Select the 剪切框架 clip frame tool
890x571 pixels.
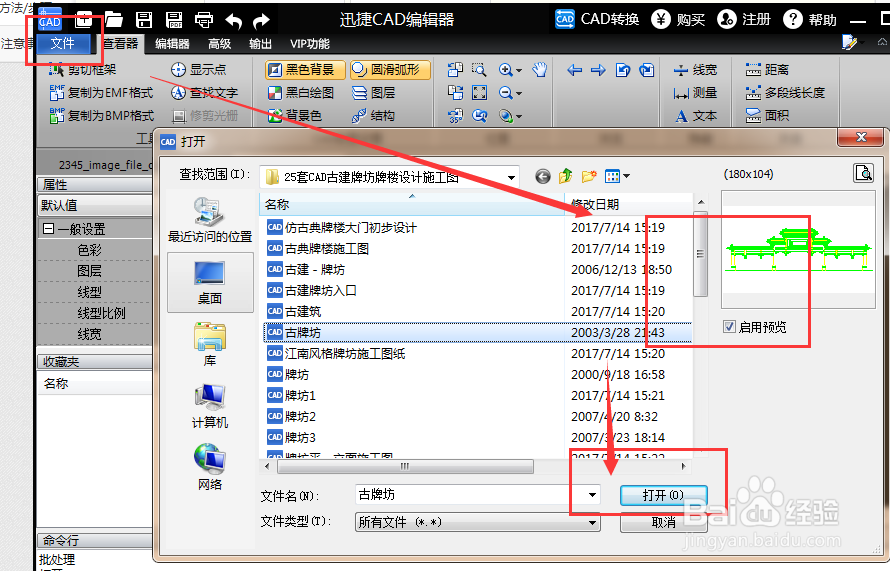click(x=83, y=69)
